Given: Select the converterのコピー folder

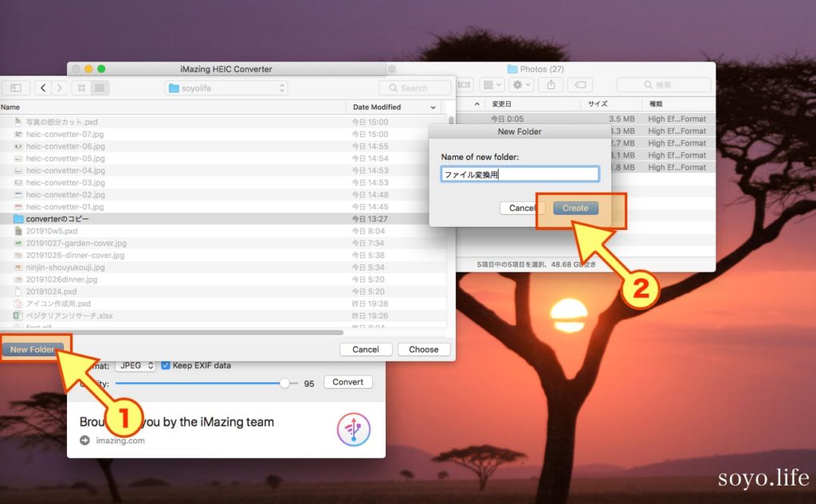Looking at the screenshot, I should (x=223, y=219).
